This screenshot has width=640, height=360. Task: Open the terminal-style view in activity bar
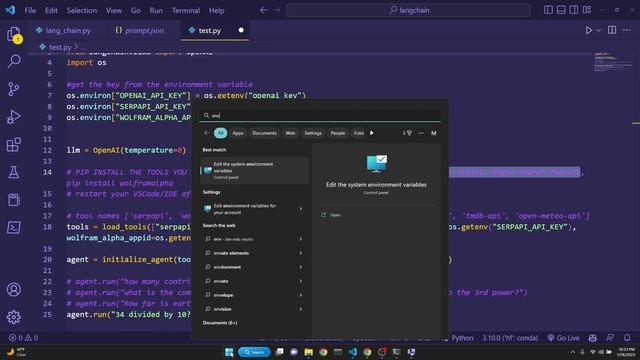[13, 227]
